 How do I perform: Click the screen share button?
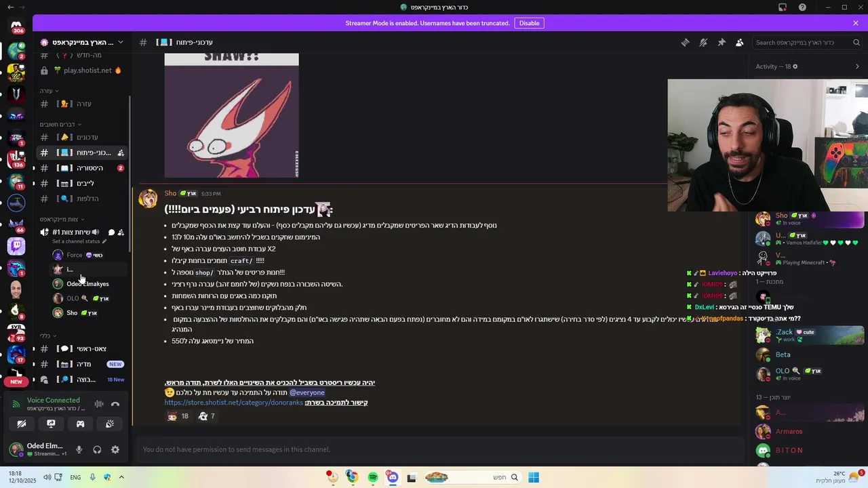tap(51, 424)
